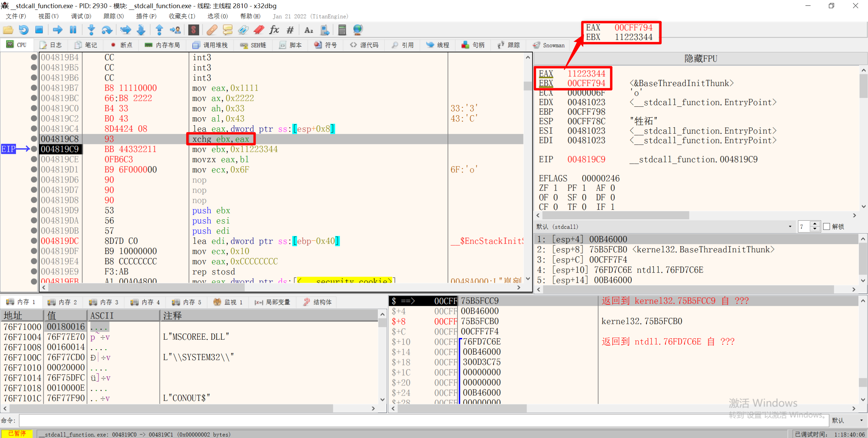
Task: Click the fx functions icon
Action: pyautogui.click(x=274, y=30)
